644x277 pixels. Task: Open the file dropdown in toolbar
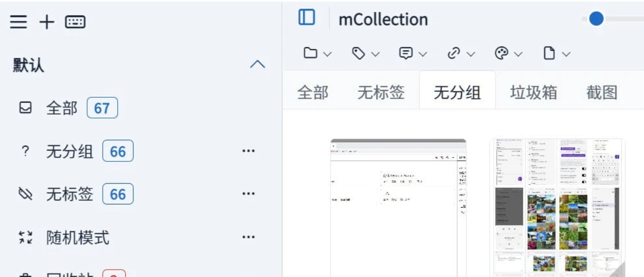[x=557, y=53]
